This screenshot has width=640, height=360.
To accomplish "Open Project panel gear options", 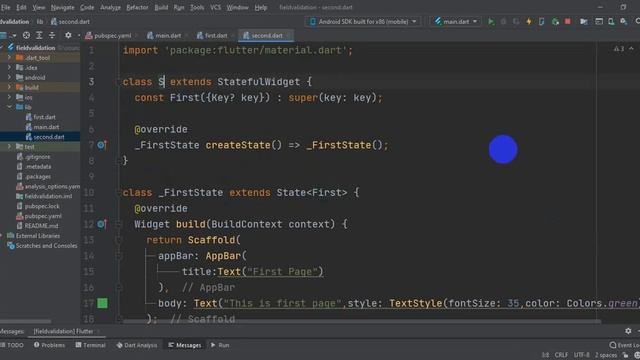I will coord(68,36).
